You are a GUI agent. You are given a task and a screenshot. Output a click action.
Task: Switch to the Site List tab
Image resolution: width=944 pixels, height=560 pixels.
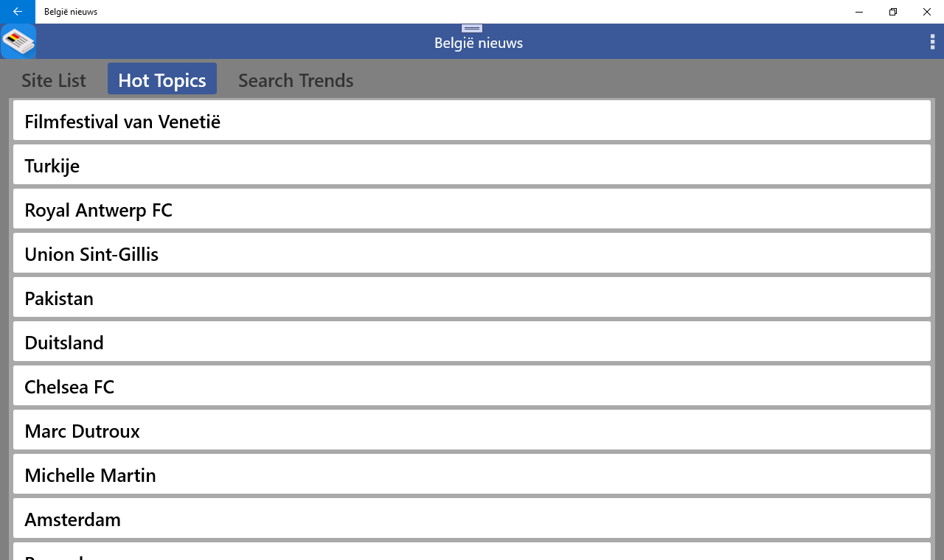(x=54, y=80)
